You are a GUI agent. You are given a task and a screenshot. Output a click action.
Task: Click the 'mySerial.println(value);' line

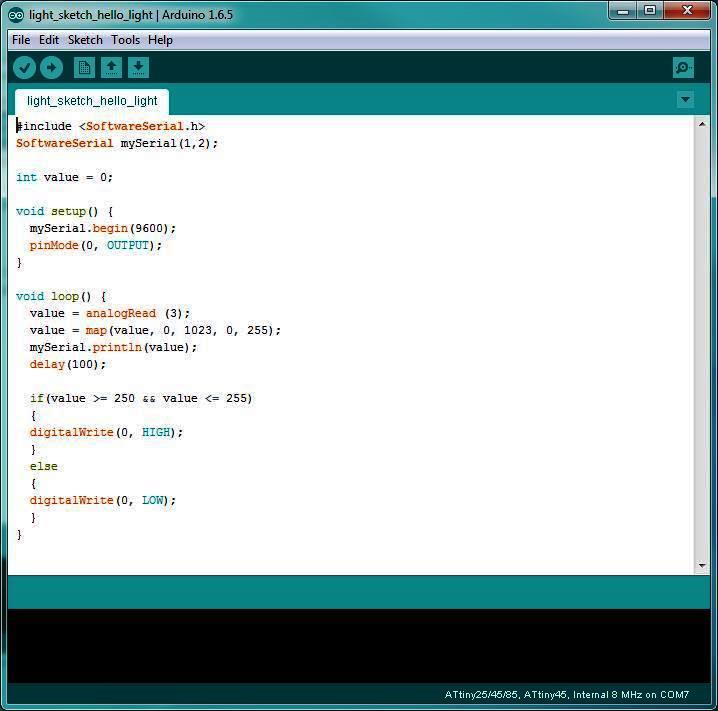click(x=113, y=347)
